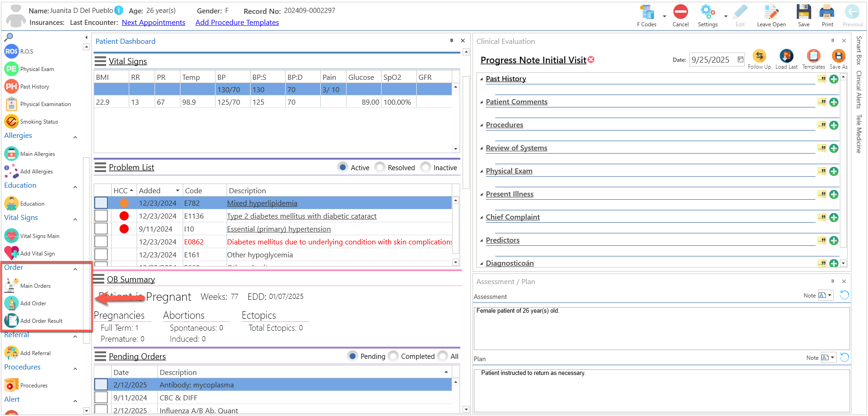Open Templates in Clinical Evaluation
868x416 pixels.
point(813,59)
